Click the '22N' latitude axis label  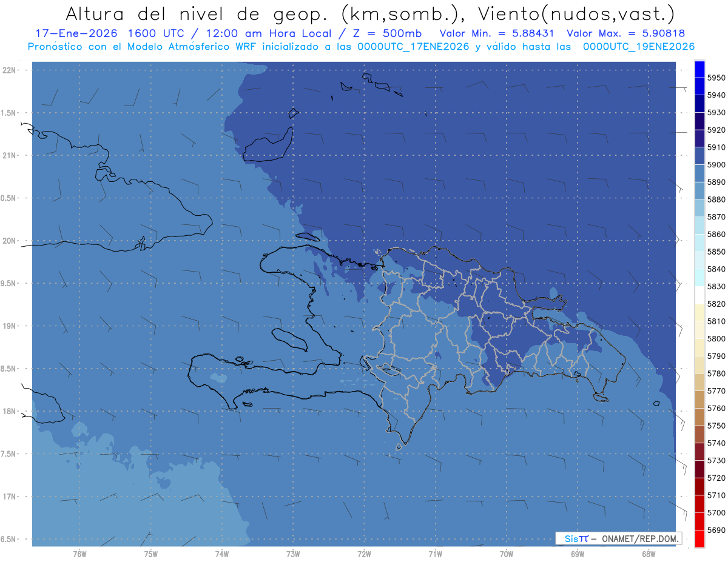(x=8, y=70)
